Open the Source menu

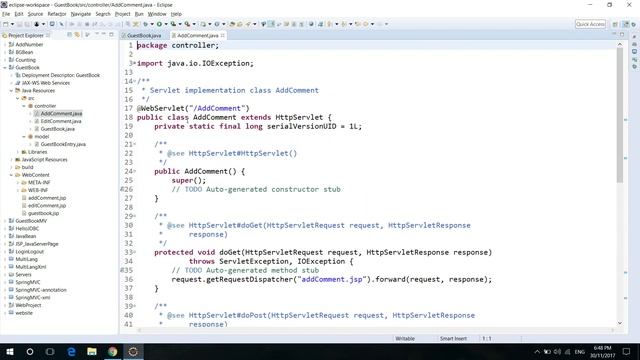(35, 14)
